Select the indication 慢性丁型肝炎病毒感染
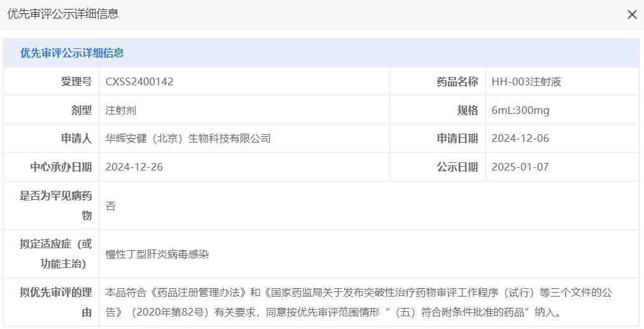Image resolution: width=644 pixels, height=329 pixels. tap(157, 254)
